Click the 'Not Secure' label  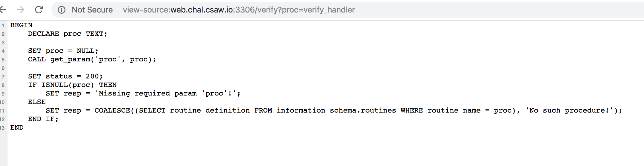[92, 10]
